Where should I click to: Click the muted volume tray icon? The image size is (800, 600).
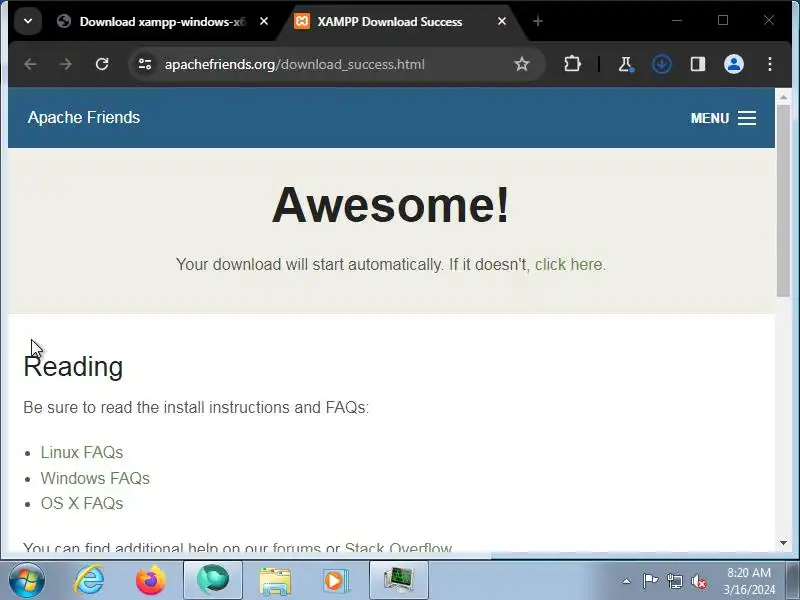coord(699,581)
